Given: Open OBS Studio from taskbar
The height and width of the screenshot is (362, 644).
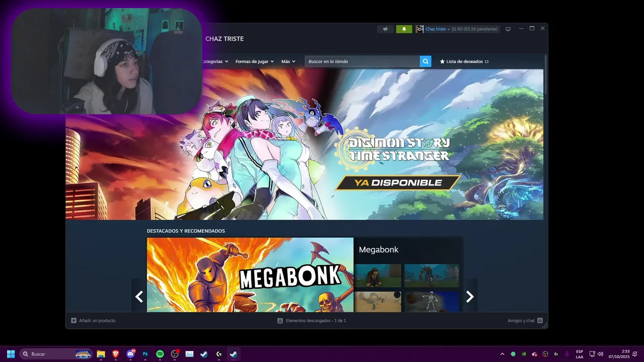Looking at the screenshot, I should 175,354.
